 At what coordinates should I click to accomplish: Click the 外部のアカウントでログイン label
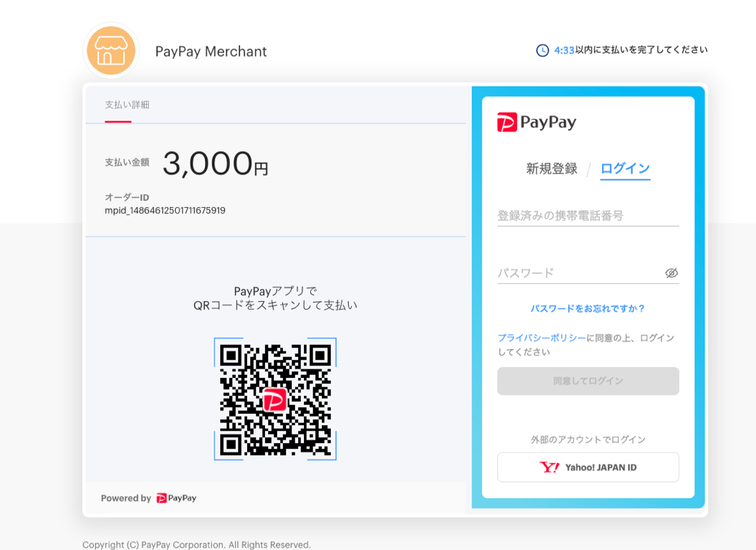pyautogui.click(x=588, y=440)
